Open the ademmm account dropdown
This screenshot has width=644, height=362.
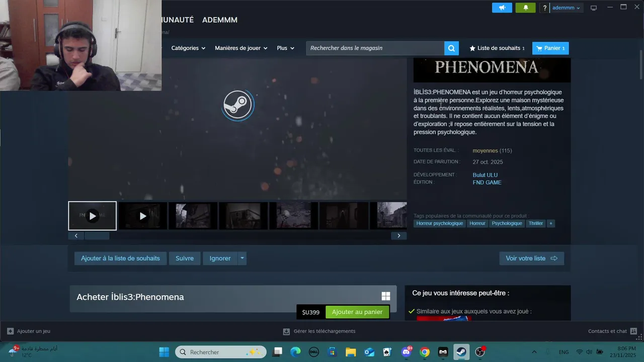566,8
